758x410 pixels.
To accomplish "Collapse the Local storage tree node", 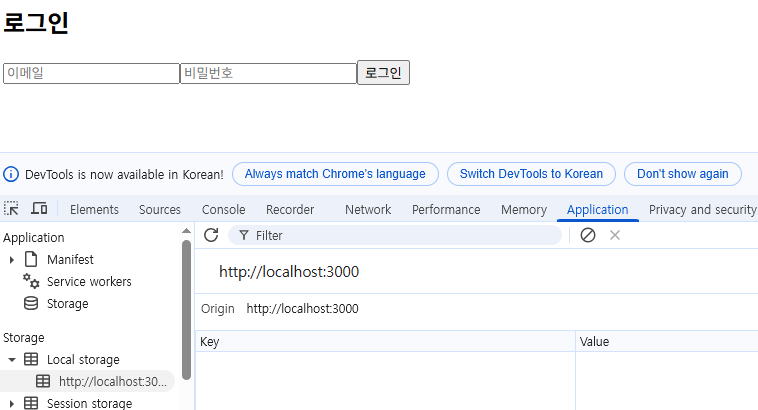I will 12,360.
